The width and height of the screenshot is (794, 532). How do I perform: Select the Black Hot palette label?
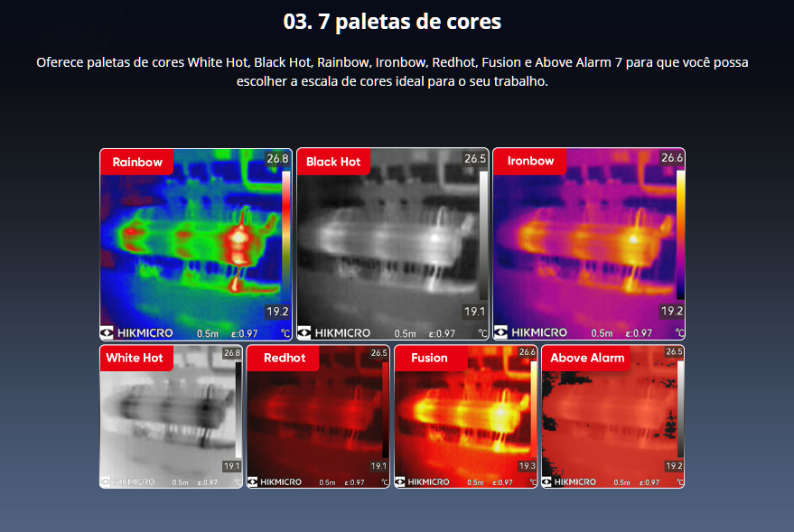(x=333, y=163)
